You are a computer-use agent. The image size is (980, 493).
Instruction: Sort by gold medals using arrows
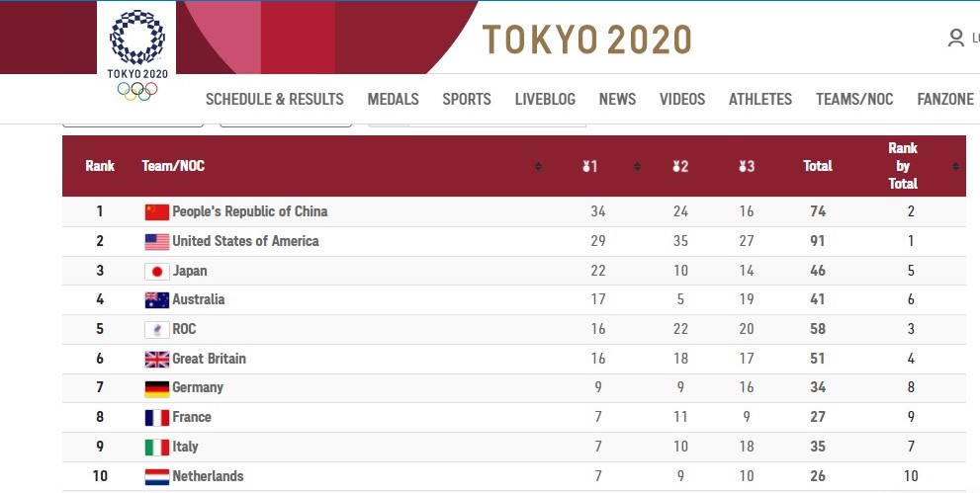tap(637, 167)
